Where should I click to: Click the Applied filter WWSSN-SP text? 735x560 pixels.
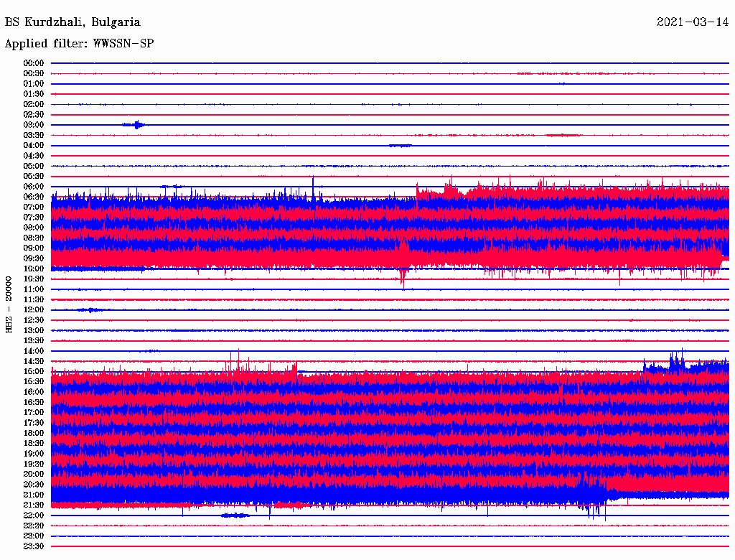[79, 44]
